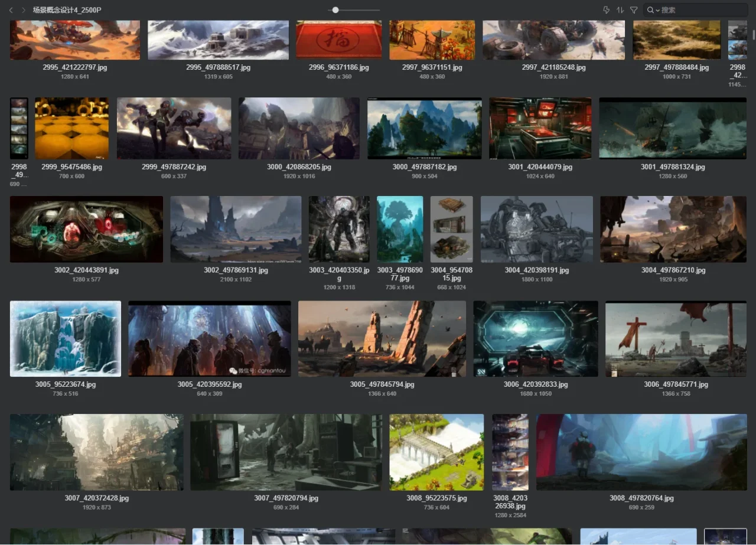Viewport: 756px width, 545px height.
Task: Select leaning towers thumbnail 3005_497845794.jpg
Action: [382, 339]
